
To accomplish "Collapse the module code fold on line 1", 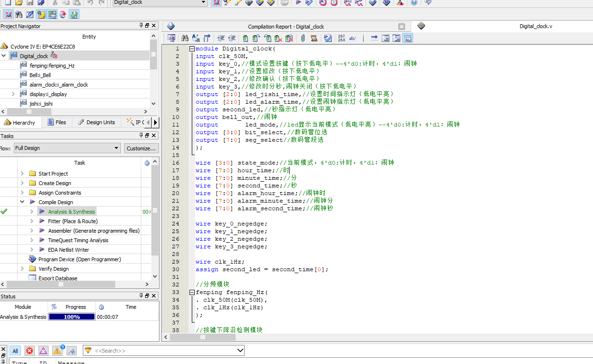I will [x=192, y=49].
